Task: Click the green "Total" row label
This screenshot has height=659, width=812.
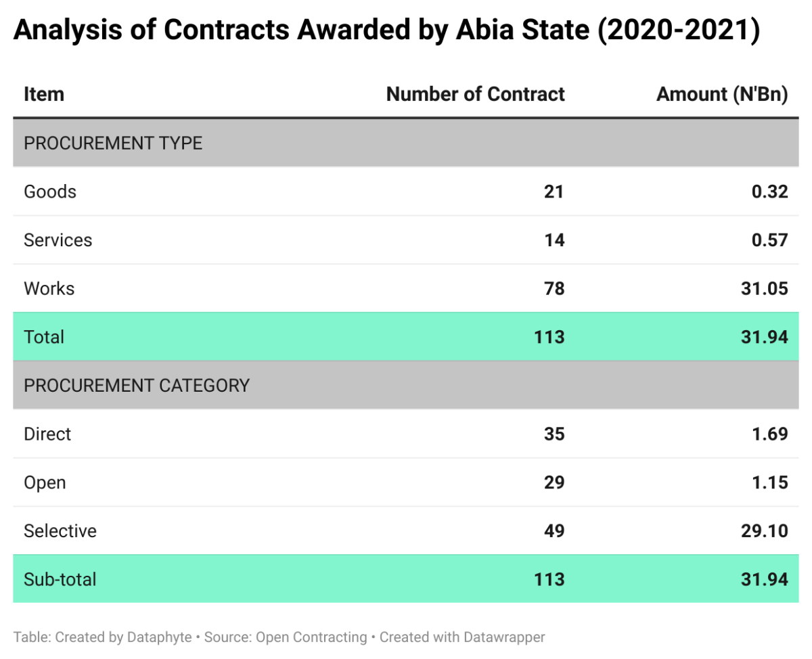Action: (x=44, y=337)
